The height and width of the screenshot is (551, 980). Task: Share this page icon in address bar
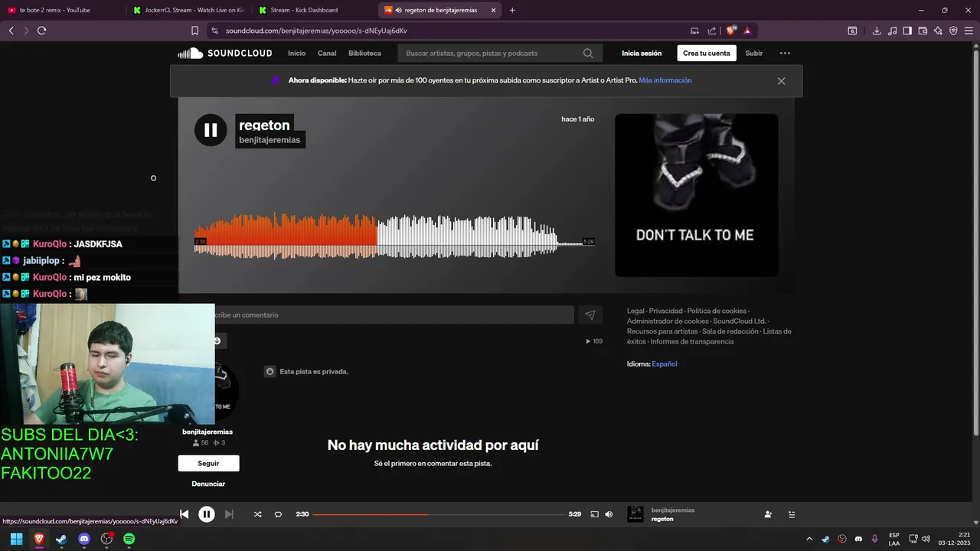(x=712, y=31)
